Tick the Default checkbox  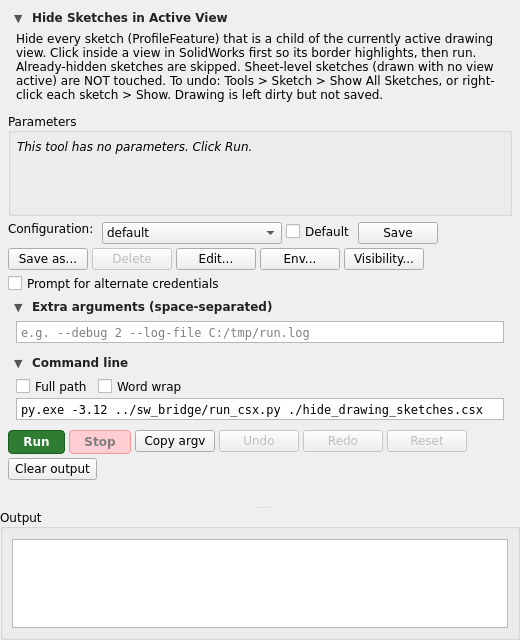[x=293, y=231]
